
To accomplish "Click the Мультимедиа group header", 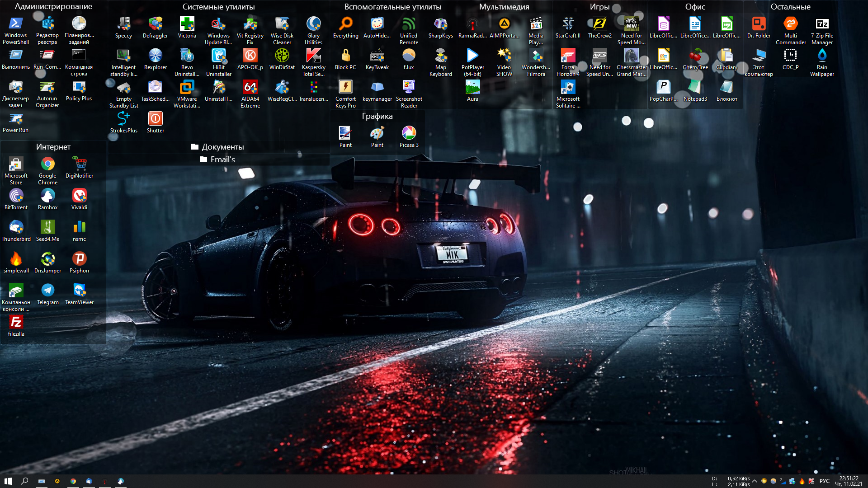I will 504,7.
